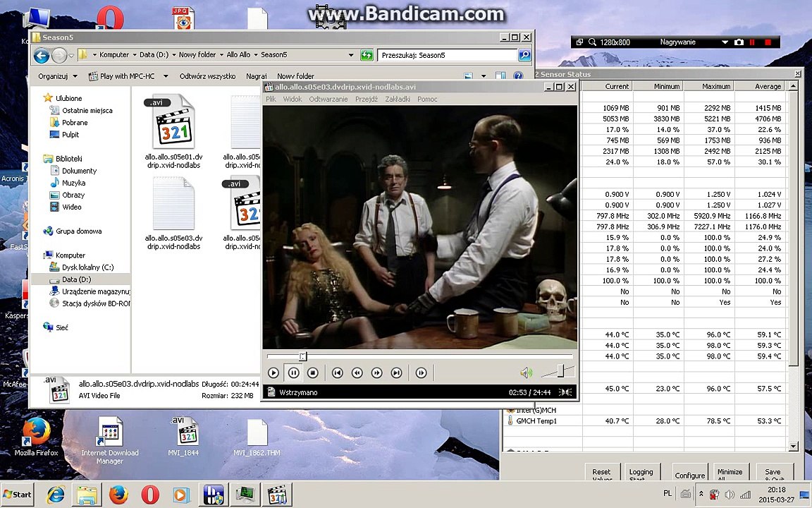Open the Bandicam Nagrywanie dropdown arrow

click(725, 42)
